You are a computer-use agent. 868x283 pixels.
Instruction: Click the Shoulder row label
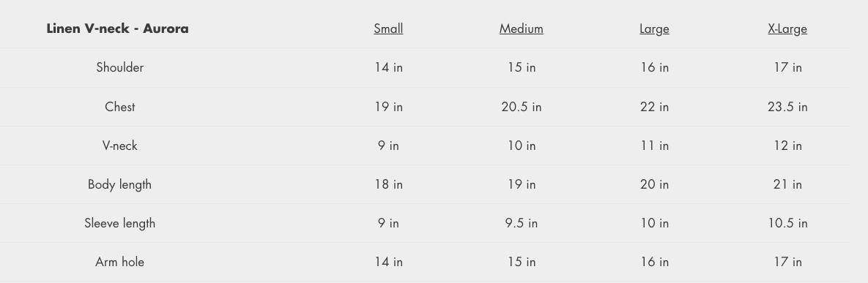[x=119, y=67]
